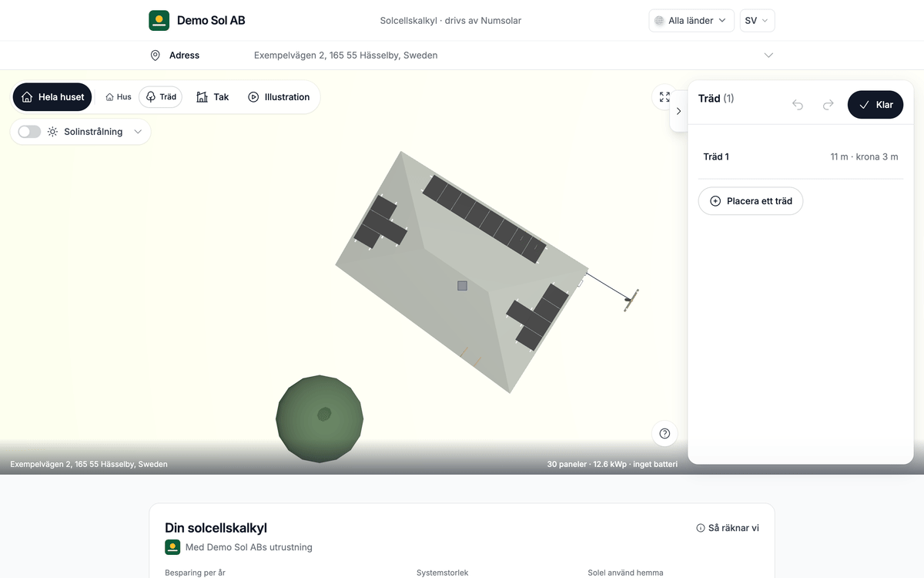Image resolution: width=924 pixels, height=578 pixels.
Task: Open the Alla länder dropdown
Action: tap(691, 21)
